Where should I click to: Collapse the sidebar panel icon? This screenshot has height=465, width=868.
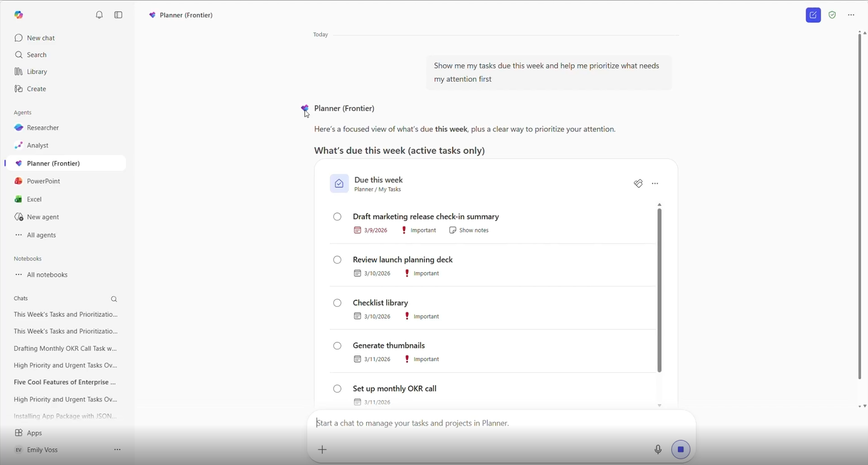coord(118,15)
